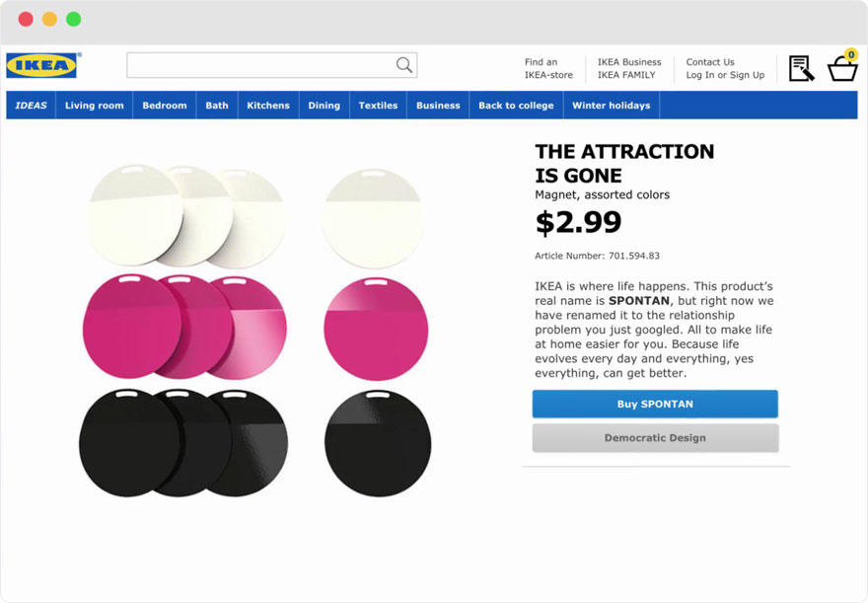This screenshot has height=603, width=868.
Task: Click the IKEA logo
Action: pos(41,65)
